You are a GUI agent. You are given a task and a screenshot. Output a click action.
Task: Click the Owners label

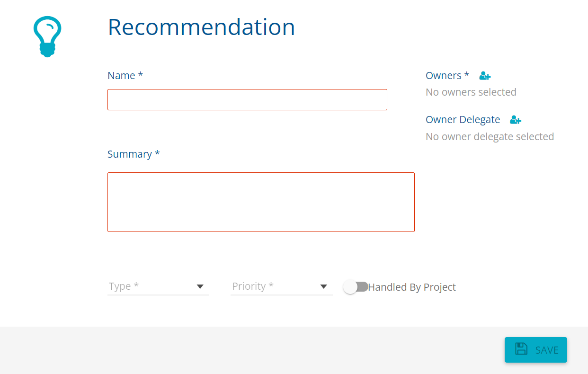tap(447, 76)
